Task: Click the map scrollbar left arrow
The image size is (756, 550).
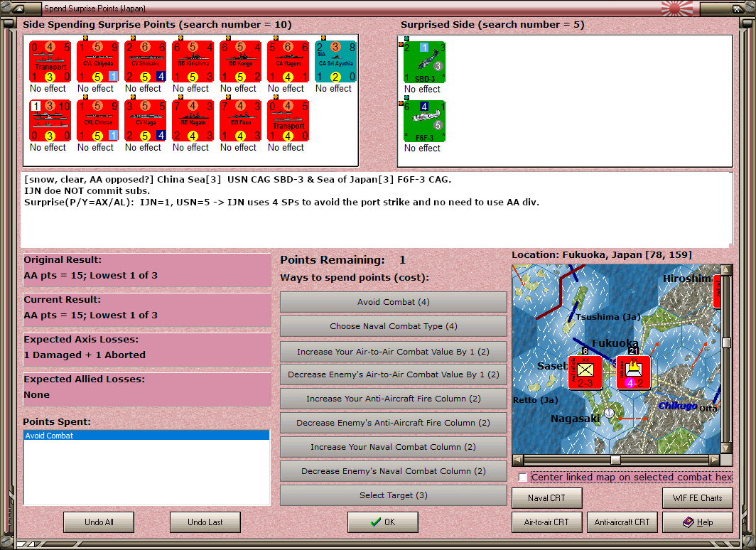Action: [517, 460]
